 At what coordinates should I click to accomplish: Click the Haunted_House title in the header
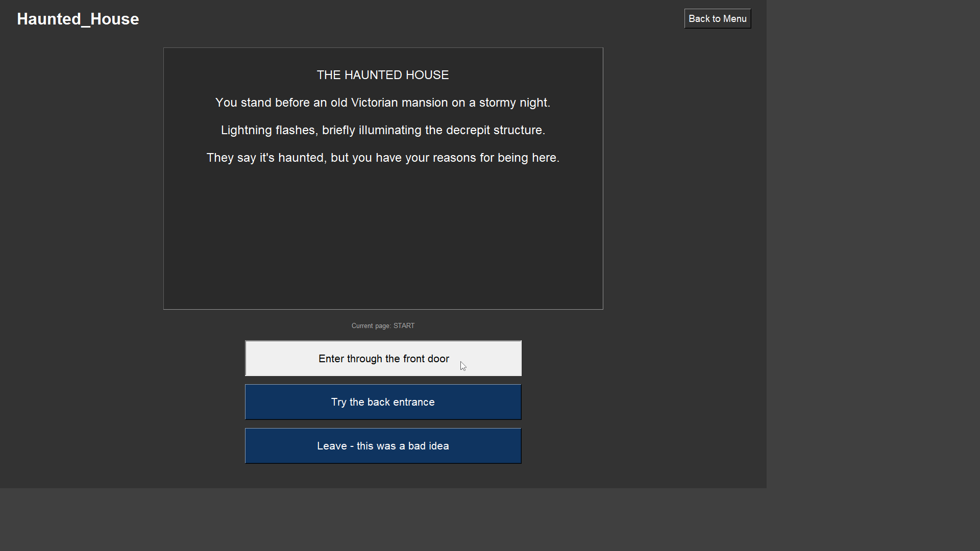coord(78,19)
